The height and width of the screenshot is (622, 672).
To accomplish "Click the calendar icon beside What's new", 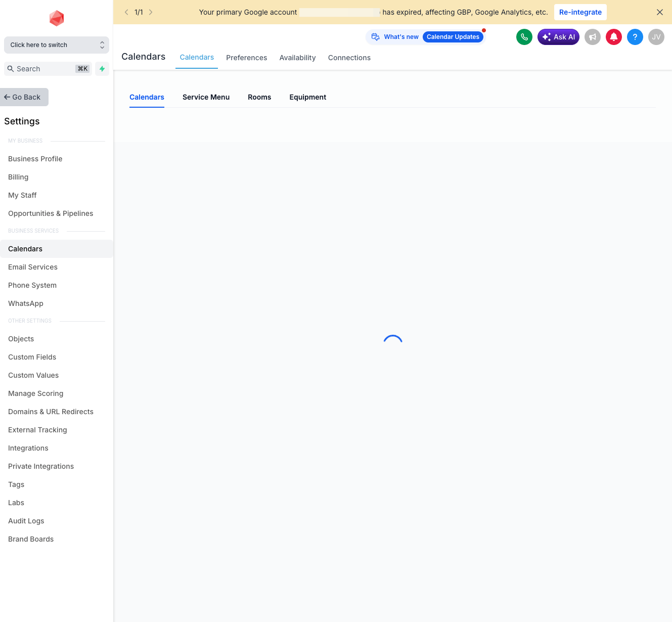I will click(375, 37).
